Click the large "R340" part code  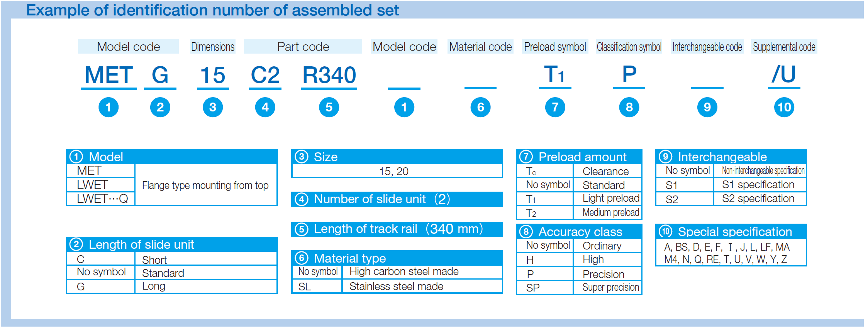(x=329, y=75)
